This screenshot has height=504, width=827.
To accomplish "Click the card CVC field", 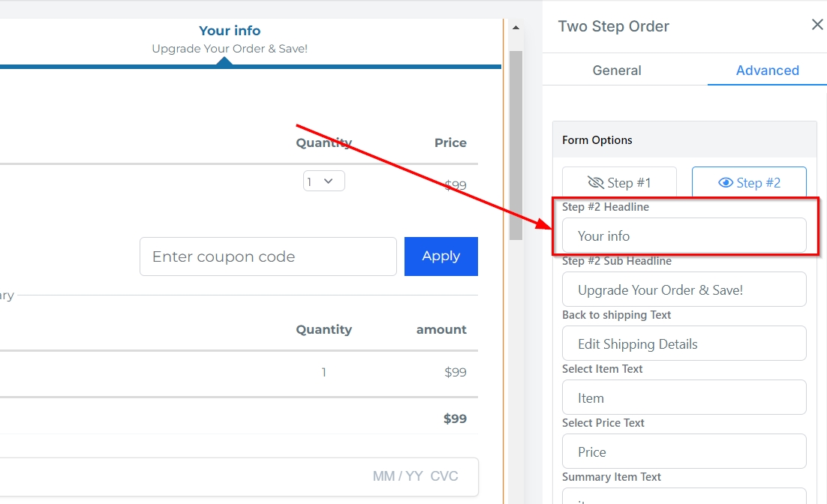I will (443, 476).
